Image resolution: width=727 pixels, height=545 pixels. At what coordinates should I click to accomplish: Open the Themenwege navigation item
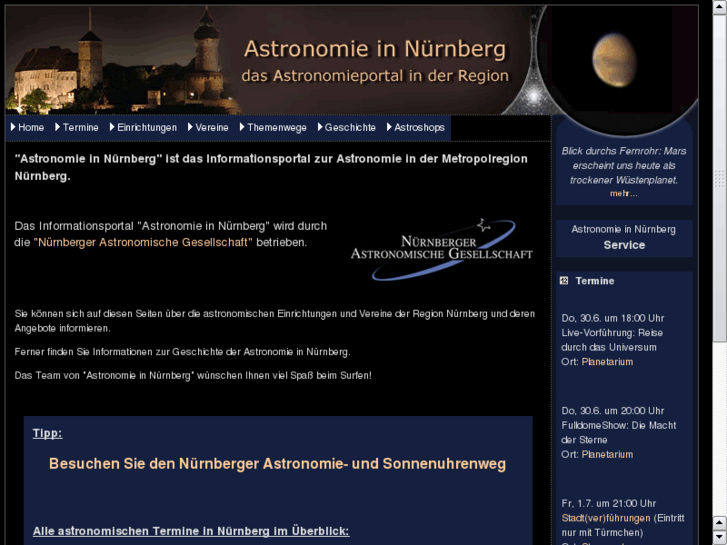[273, 128]
